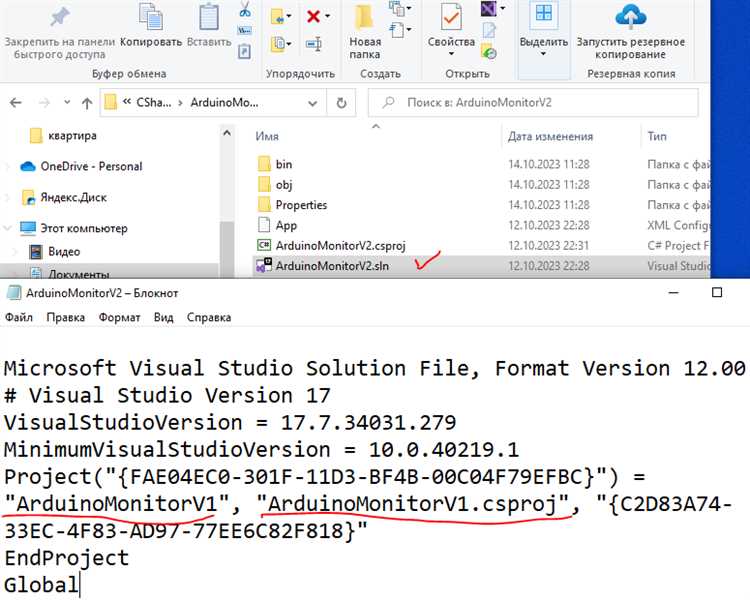Open the Правка menu in Notepad

[66, 317]
